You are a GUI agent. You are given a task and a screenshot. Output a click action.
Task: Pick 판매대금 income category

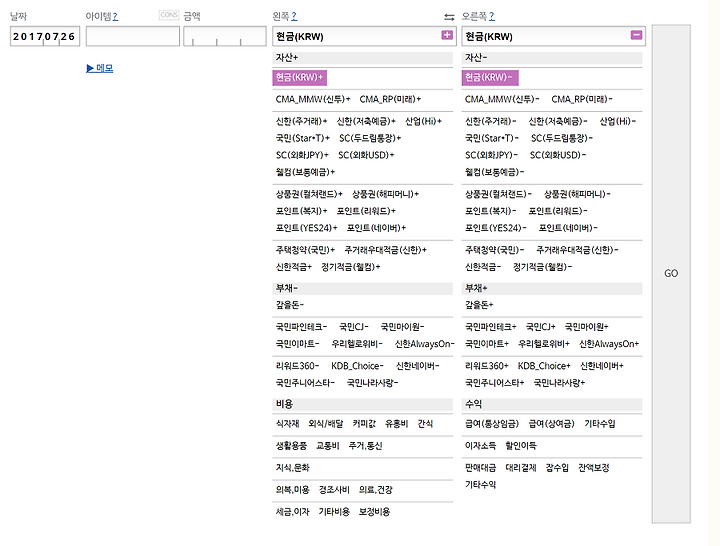point(480,468)
